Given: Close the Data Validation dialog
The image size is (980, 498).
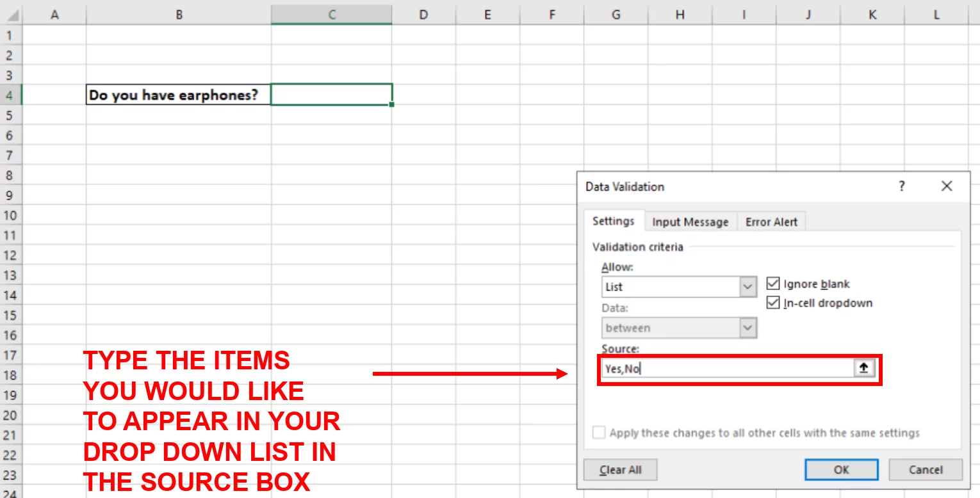Looking at the screenshot, I should 946,186.
